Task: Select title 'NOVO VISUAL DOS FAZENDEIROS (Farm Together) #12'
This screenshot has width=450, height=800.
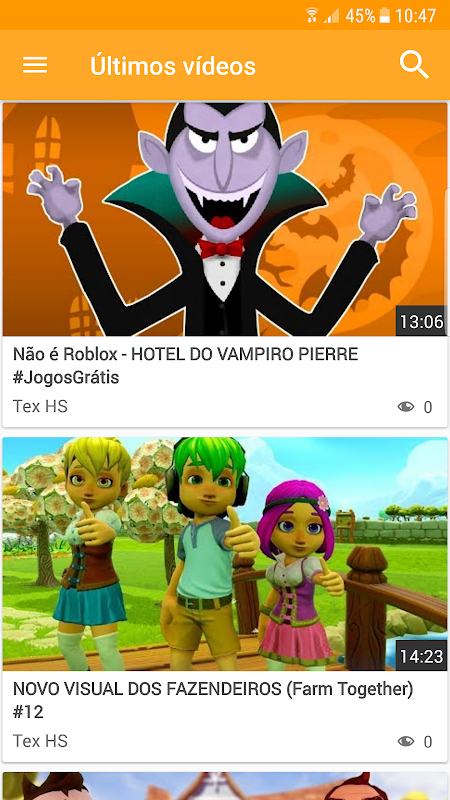Action: pos(213,701)
